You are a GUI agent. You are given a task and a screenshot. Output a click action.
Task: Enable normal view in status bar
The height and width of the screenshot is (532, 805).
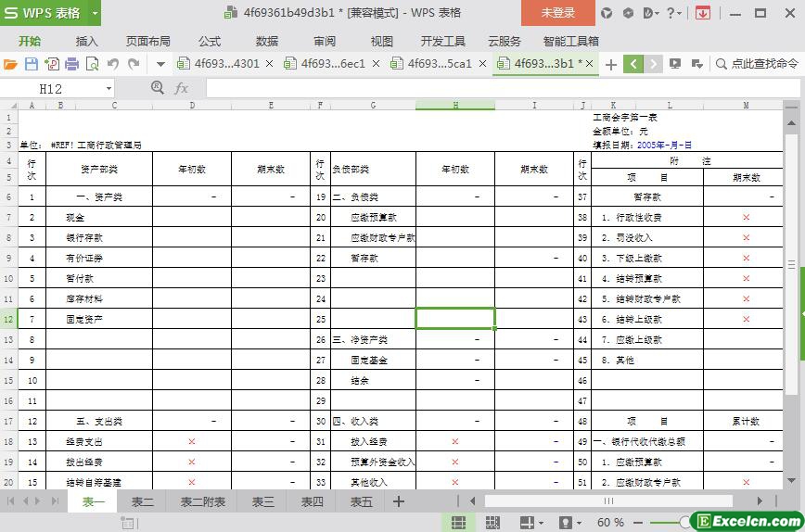coord(458,522)
